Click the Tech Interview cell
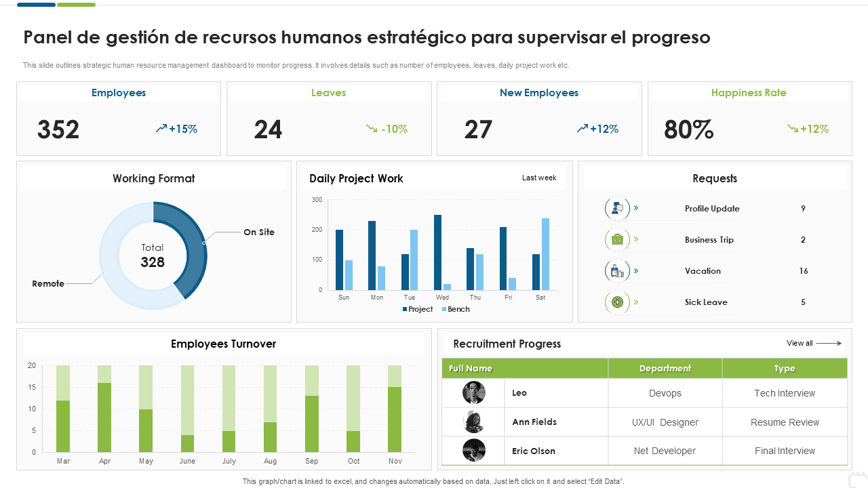 785,393
